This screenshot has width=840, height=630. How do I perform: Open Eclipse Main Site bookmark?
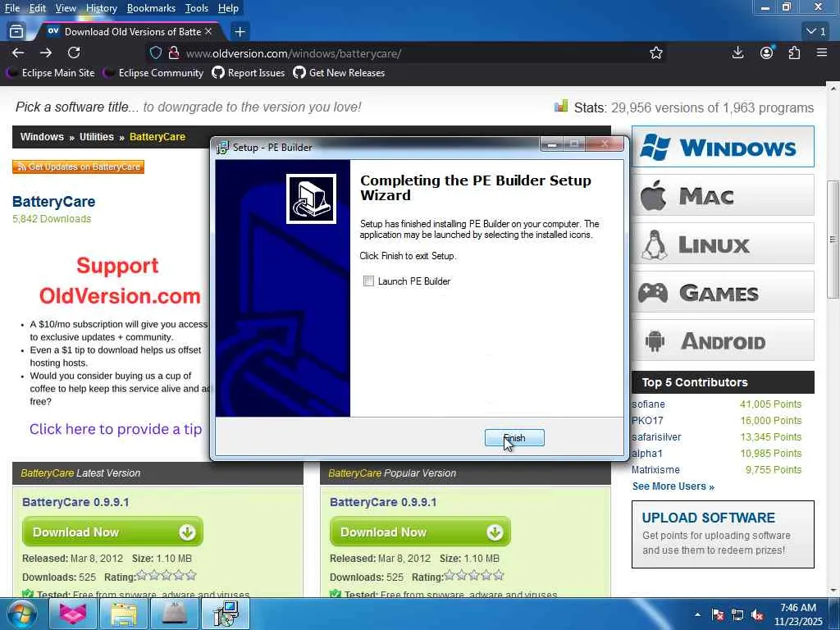pos(52,73)
